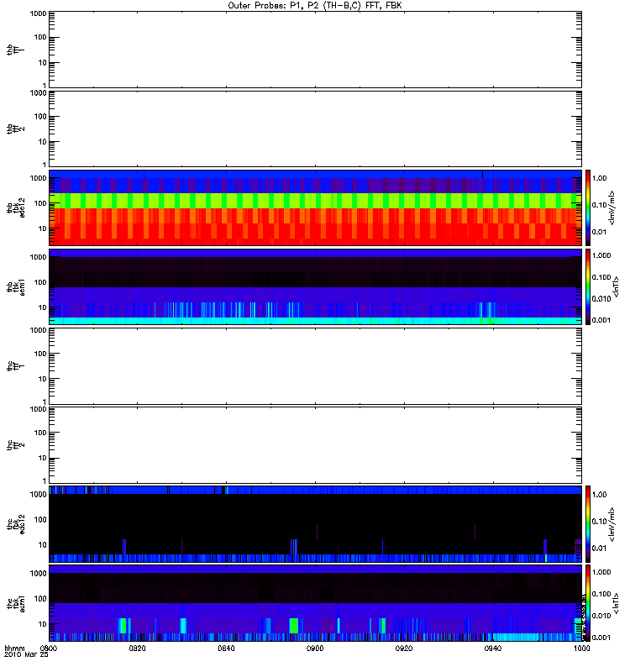Click the '0940' time axis label
The image size is (630, 672).
(493, 648)
